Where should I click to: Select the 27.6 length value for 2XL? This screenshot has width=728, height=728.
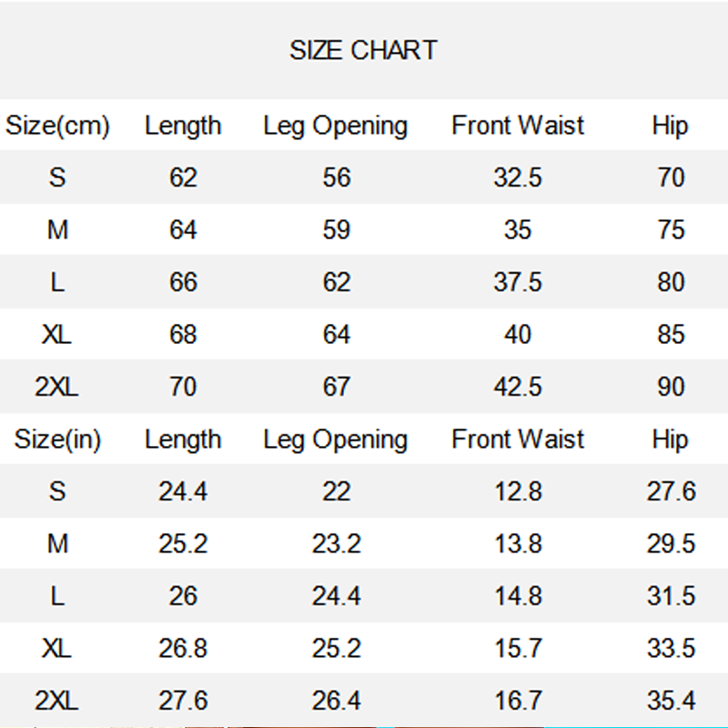[183, 701]
